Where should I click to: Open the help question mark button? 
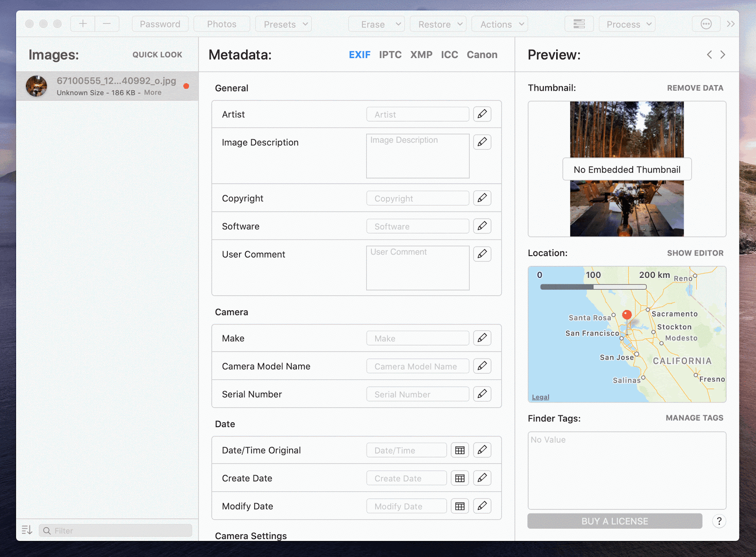(x=719, y=521)
